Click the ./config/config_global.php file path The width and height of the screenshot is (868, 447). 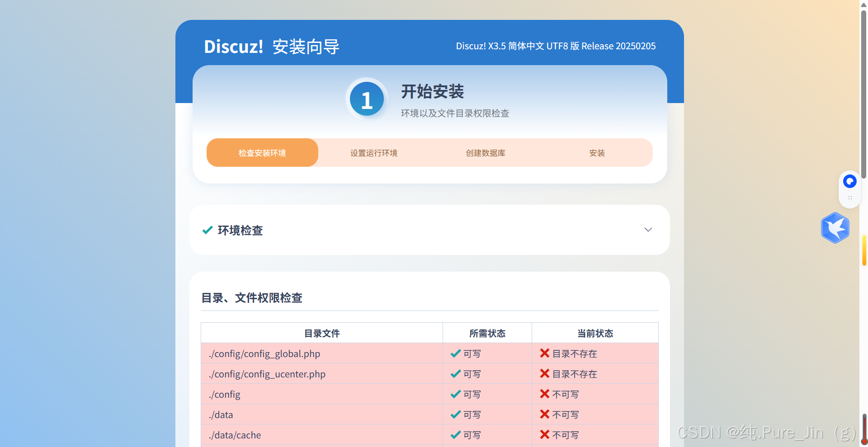(x=264, y=354)
